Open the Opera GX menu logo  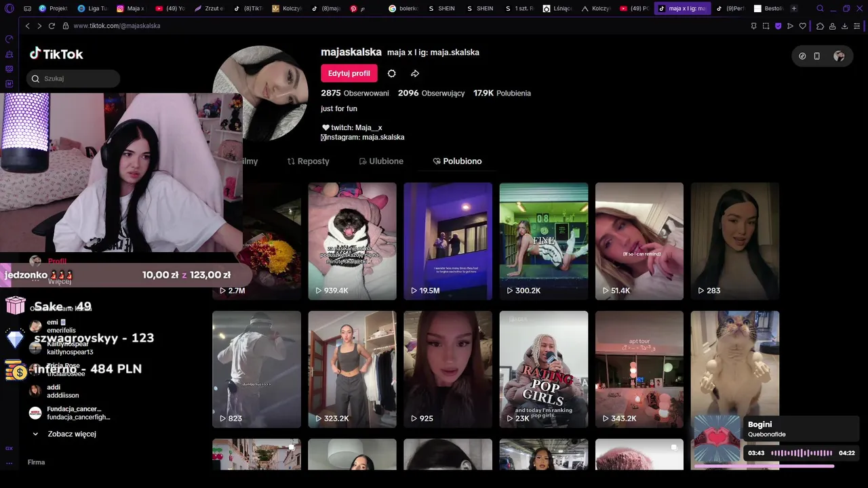pos(9,9)
